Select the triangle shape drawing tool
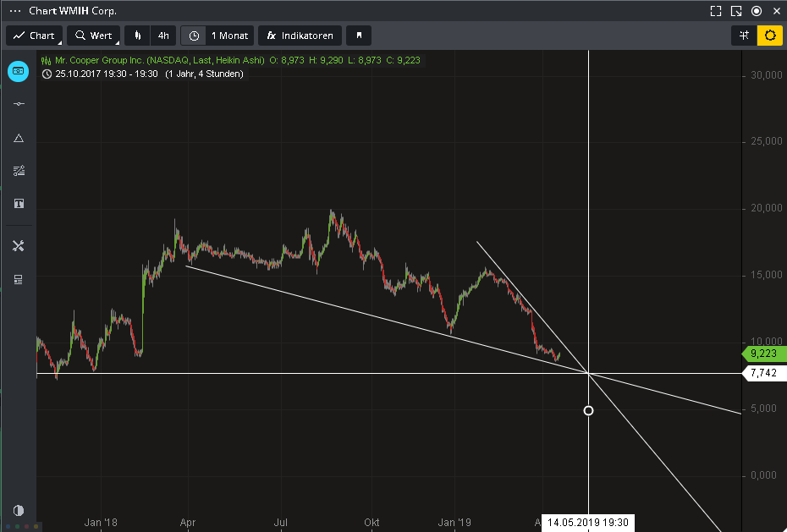The width and height of the screenshot is (787, 532). coord(19,138)
